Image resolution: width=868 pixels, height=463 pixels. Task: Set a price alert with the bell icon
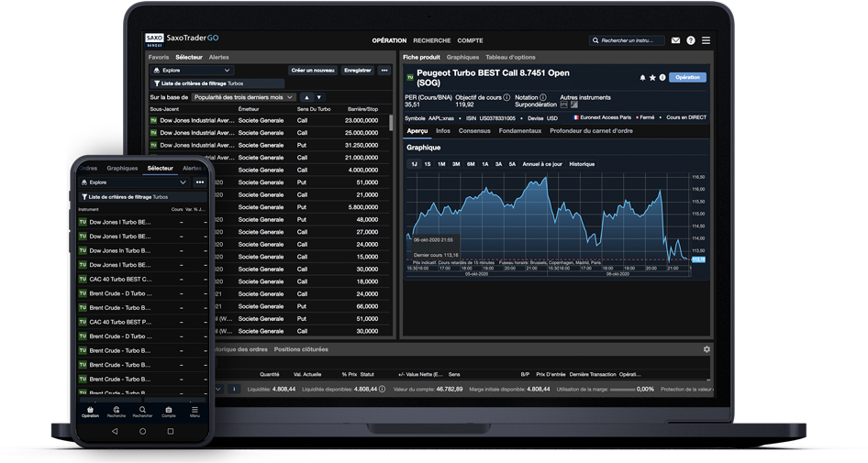[x=642, y=78]
